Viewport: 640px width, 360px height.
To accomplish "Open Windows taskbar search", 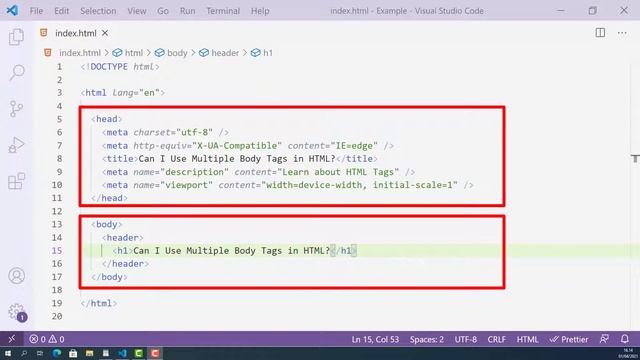I will point(24,353).
